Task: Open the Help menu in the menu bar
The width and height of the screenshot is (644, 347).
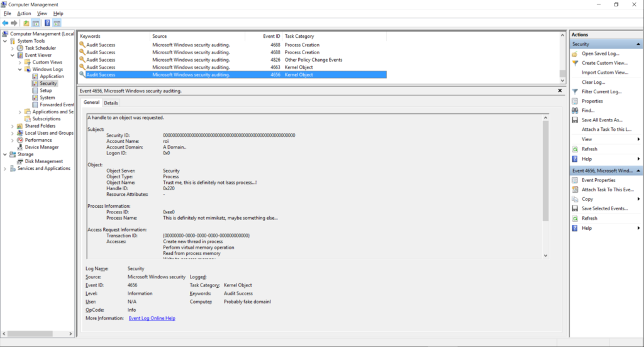Action: pyautogui.click(x=58, y=14)
